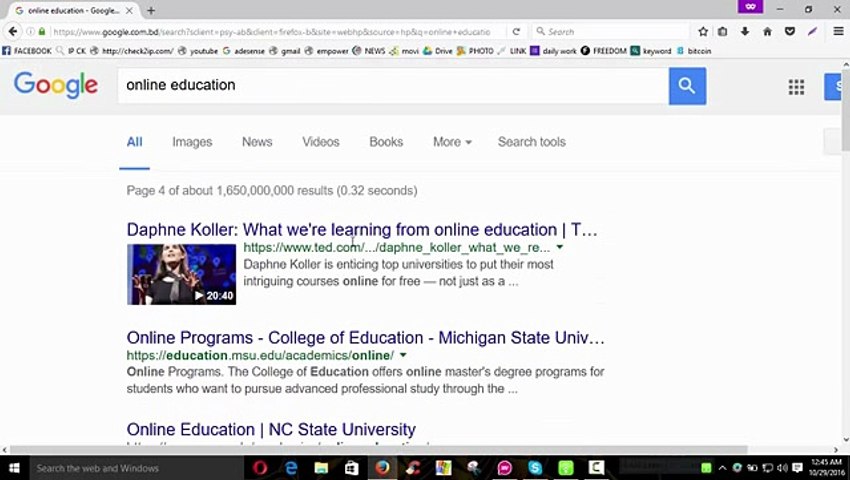Click the Google search box with 'online education'
The width and height of the screenshot is (850, 480).
coord(393,85)
